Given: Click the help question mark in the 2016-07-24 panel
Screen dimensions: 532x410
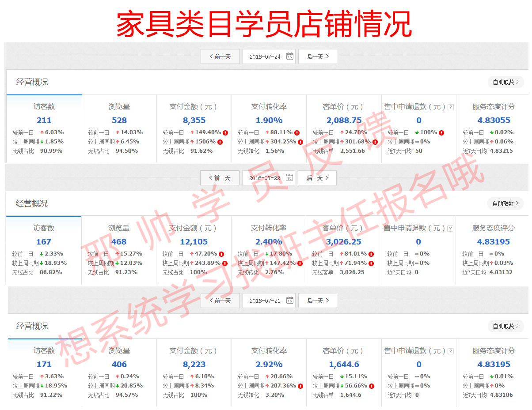Looking at the screenshot, I should [450, 107].
